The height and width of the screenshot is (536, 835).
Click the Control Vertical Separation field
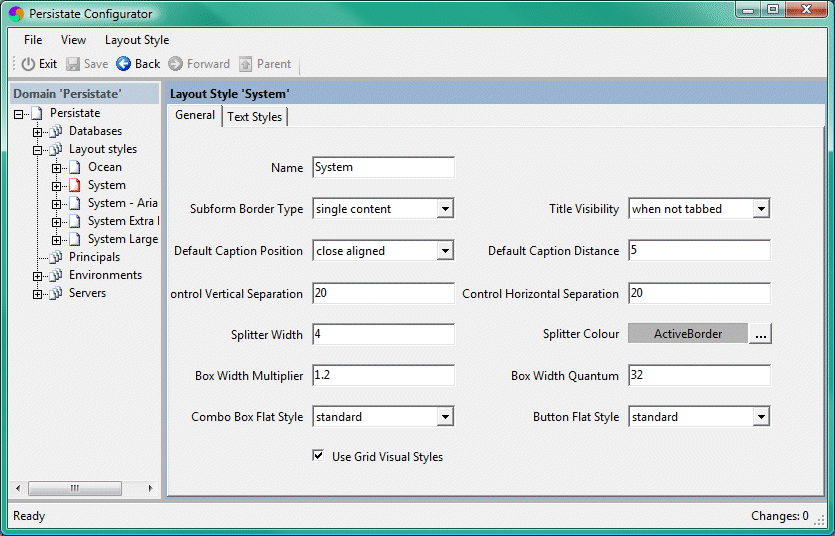click(383, 293)
